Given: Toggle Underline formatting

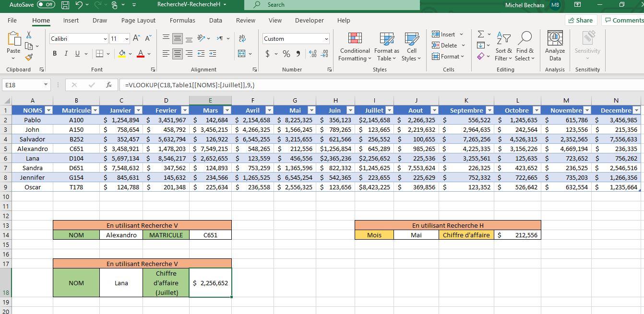Looking at the screenshot, I should [x=77, y=54].
